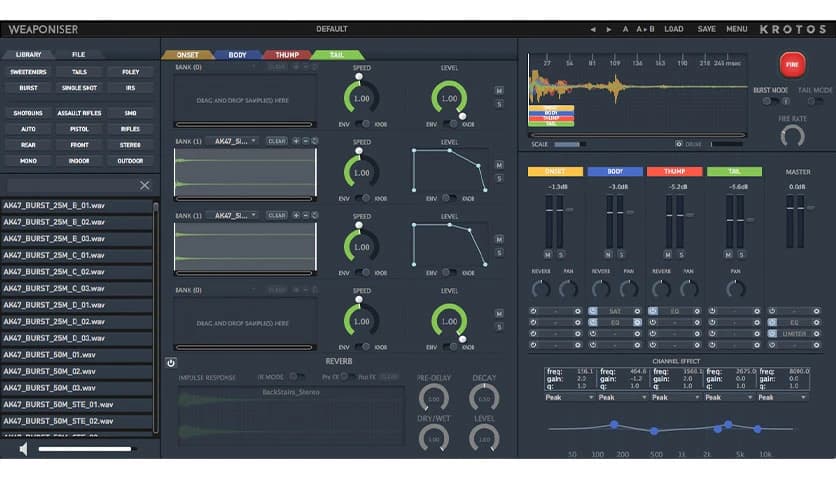Open settings of Body EQ effect slot
This screenshot has width=836, height=484.
[x=637, y=322]
